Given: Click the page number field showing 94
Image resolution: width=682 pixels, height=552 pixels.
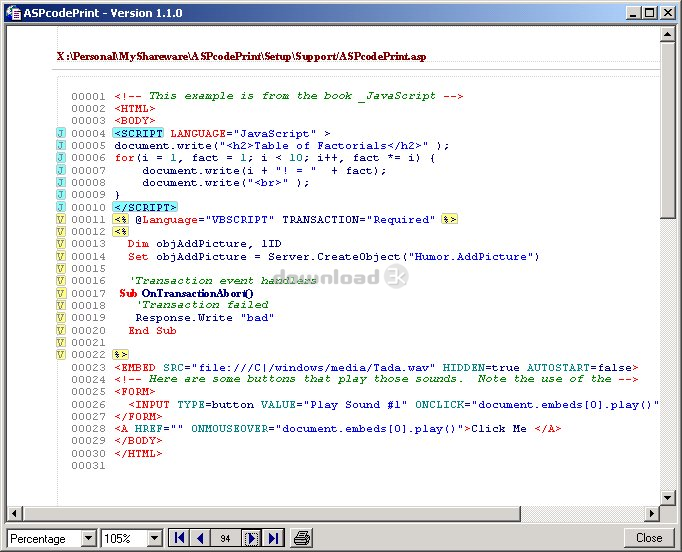Looking at the screenshot, I should click(x=226, y=538).
